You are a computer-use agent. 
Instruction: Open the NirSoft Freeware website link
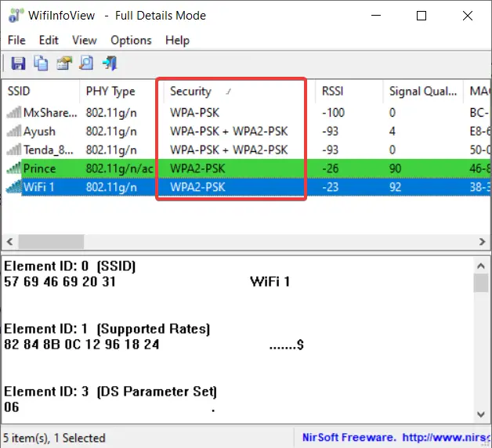click(x=396, y=437)
